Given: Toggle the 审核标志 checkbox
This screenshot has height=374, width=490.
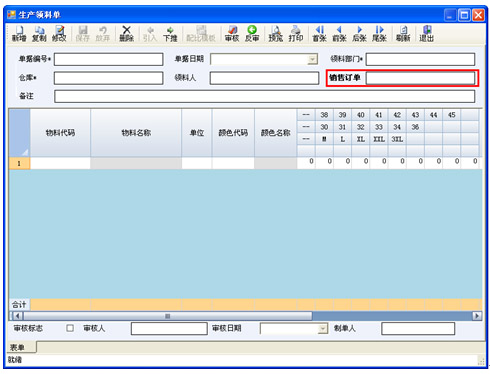Looking at the screenshot, I should tap(70, 328).
